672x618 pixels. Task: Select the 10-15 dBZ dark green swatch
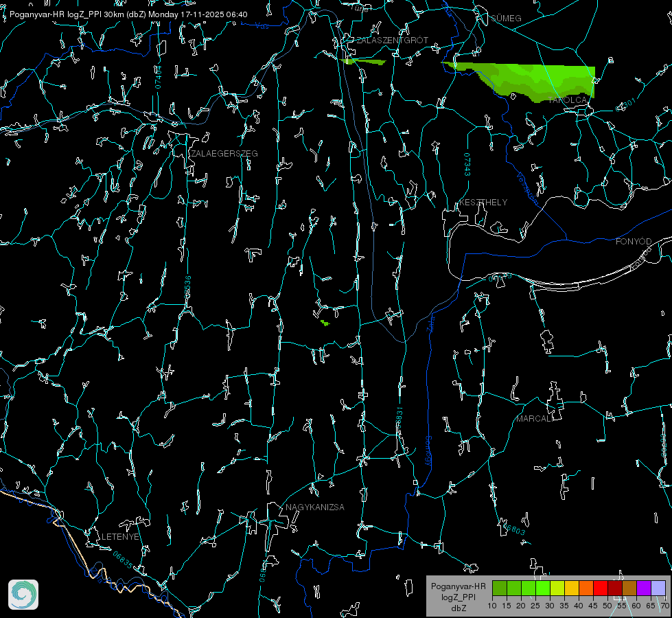point(500,588)
